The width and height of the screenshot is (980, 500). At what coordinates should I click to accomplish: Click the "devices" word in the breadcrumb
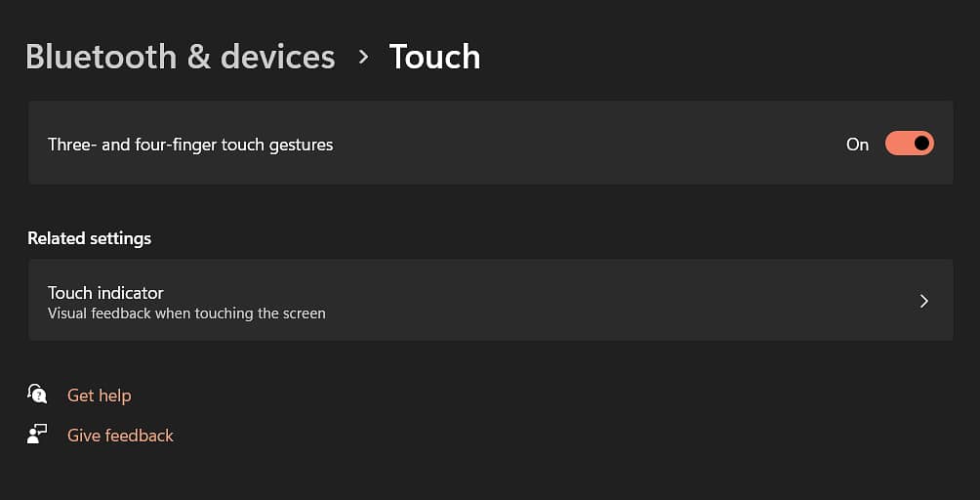[x=278, y=57]
